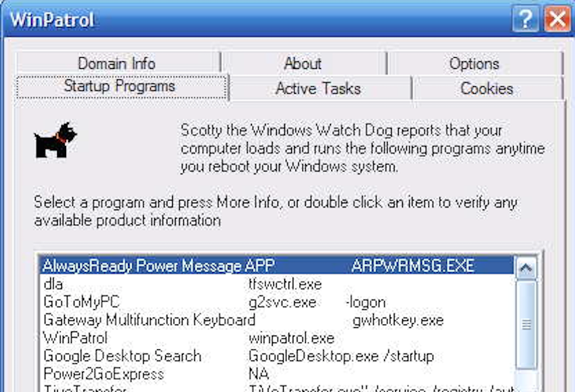Click ARPWRMSG.EXE file name

[413, 266]
